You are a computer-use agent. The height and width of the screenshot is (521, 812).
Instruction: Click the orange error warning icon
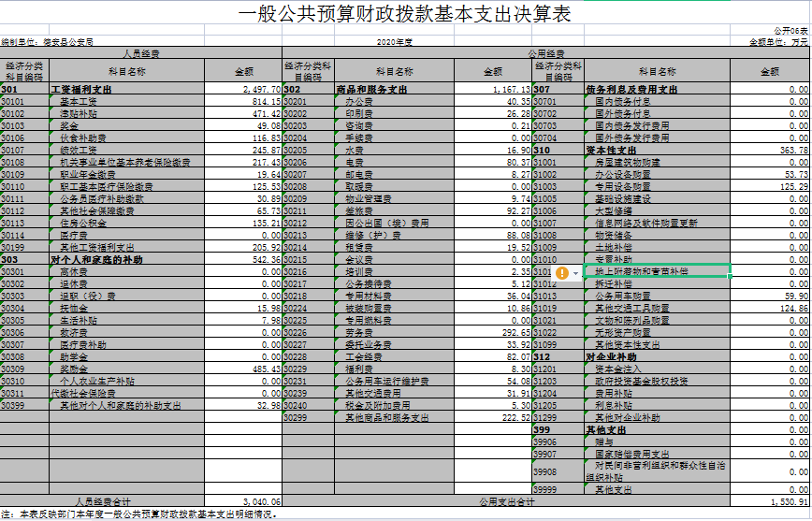tap(562, 272)
